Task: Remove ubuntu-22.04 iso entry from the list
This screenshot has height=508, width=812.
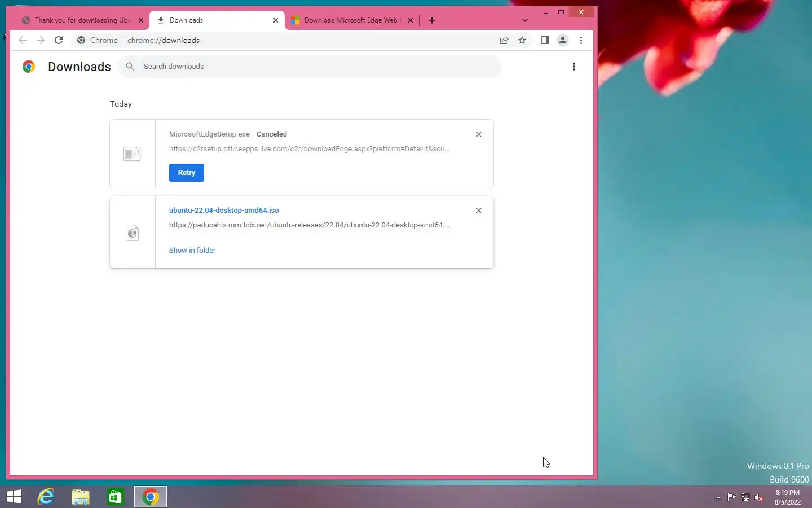Action: [479, 211]
